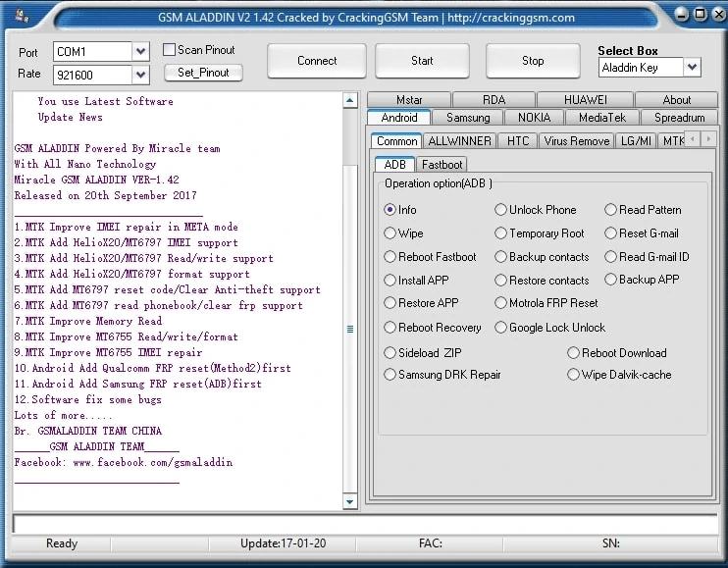Switch to the Mstar tab
This screenshot has height=568, width=728.
pos(408,100)
